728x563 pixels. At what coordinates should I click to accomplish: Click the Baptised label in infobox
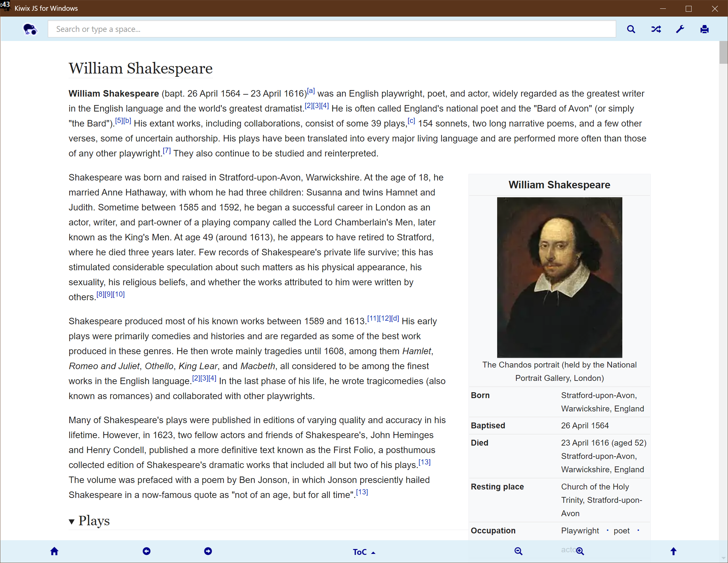(488, 426)
